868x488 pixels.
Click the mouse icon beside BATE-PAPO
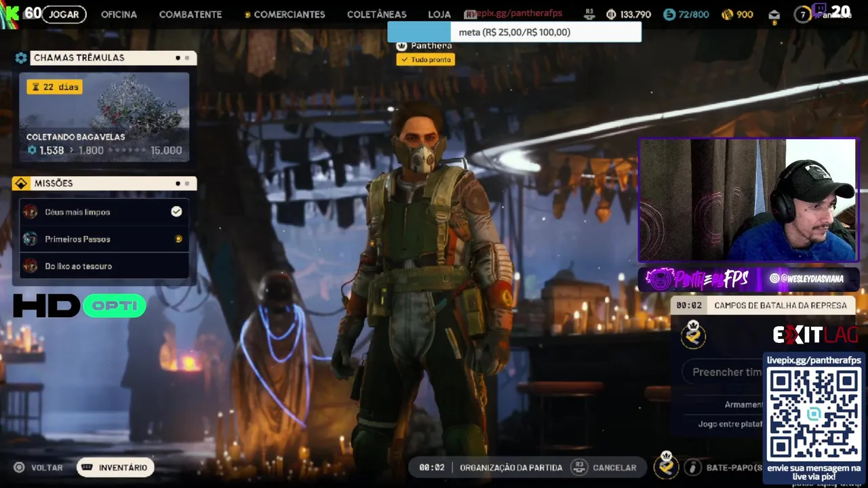[692, 468]
